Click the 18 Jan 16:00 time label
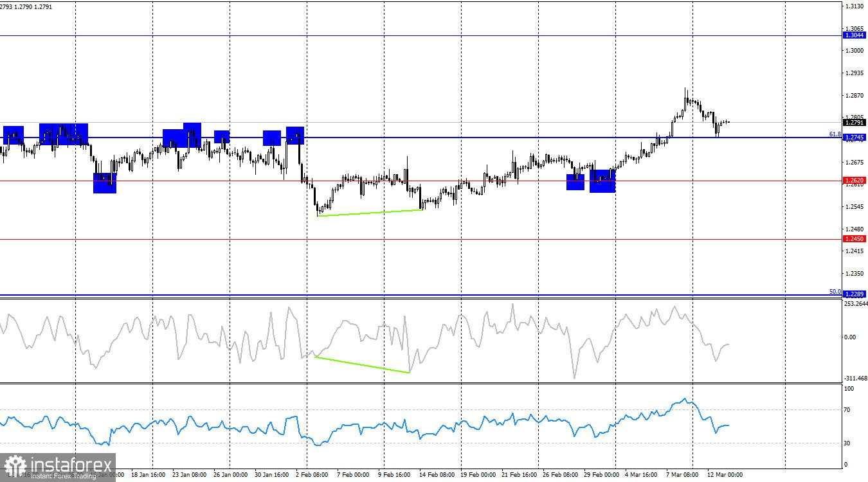 (x=149, y=475)
